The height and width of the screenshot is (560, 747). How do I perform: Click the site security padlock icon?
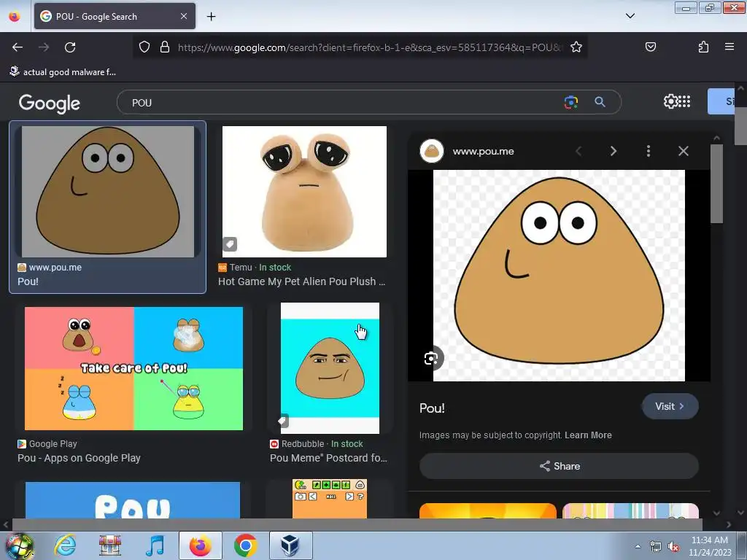(x=165, y=47)
